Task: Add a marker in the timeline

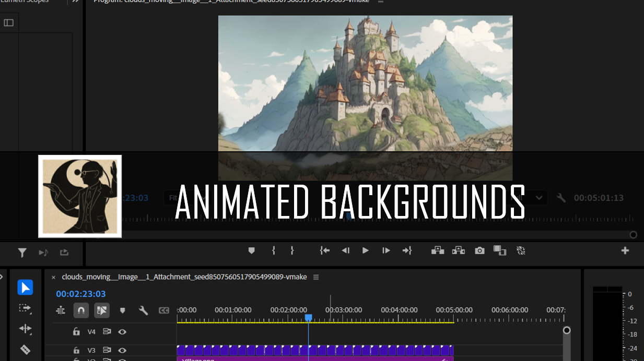Action: click(x=123, y=310)
